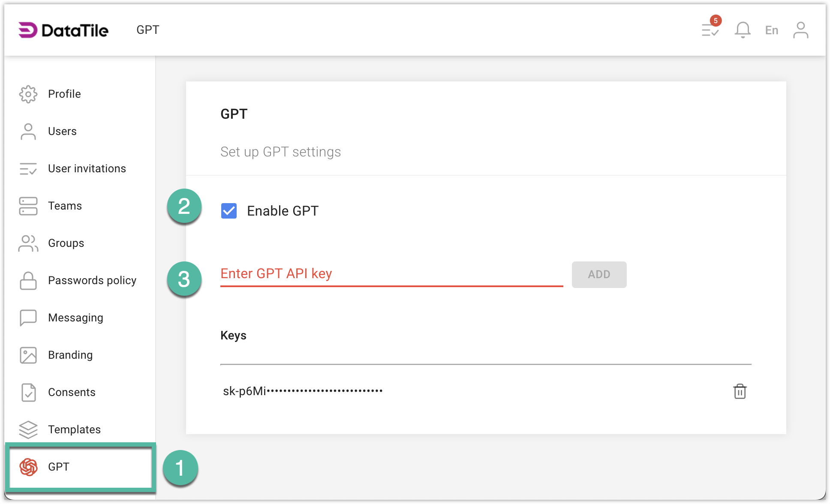Click the Messaging chat bubble icon
Screen dimensions: 830x504
click(x=28, y=318)
